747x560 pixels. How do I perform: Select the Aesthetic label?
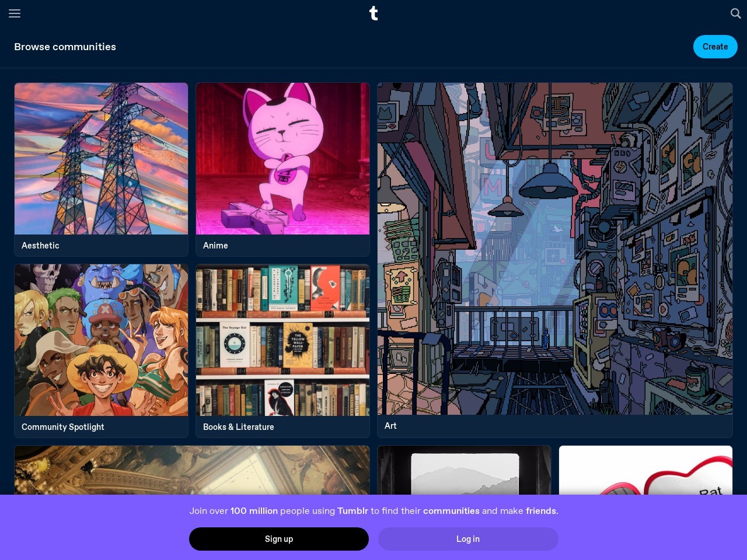tap(40, 246)
